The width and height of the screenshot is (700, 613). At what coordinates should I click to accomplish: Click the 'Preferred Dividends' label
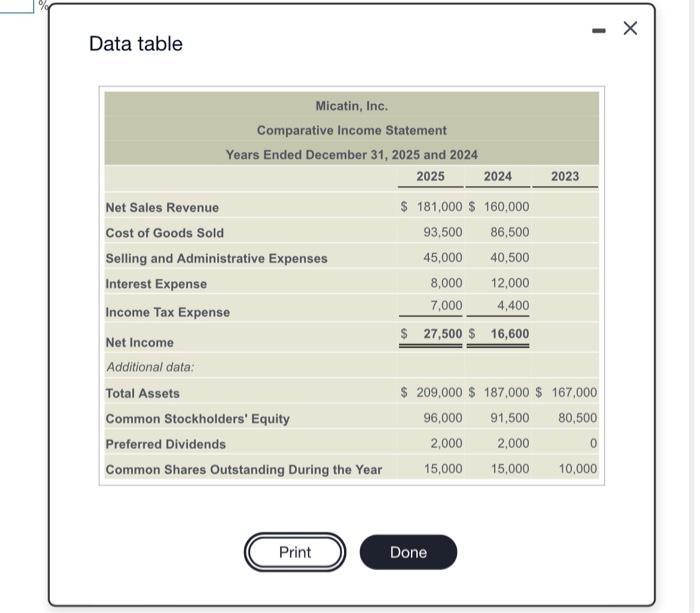click(x=166, y=444)
